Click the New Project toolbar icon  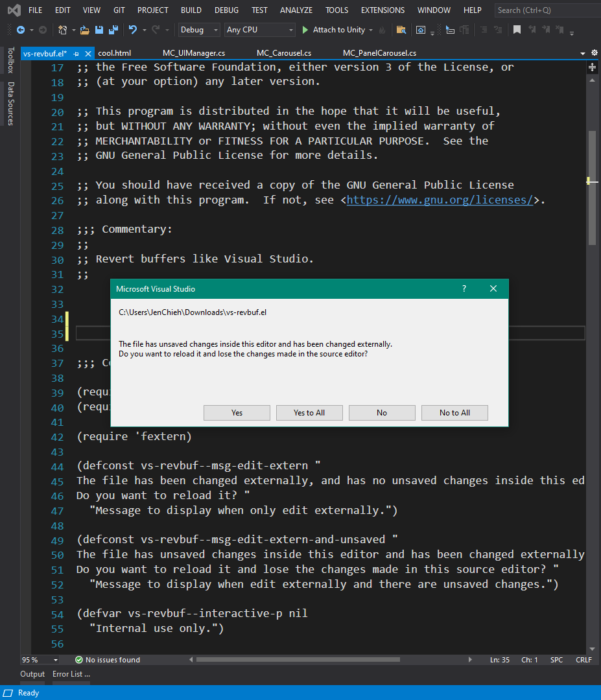click(x=62, y=30)
